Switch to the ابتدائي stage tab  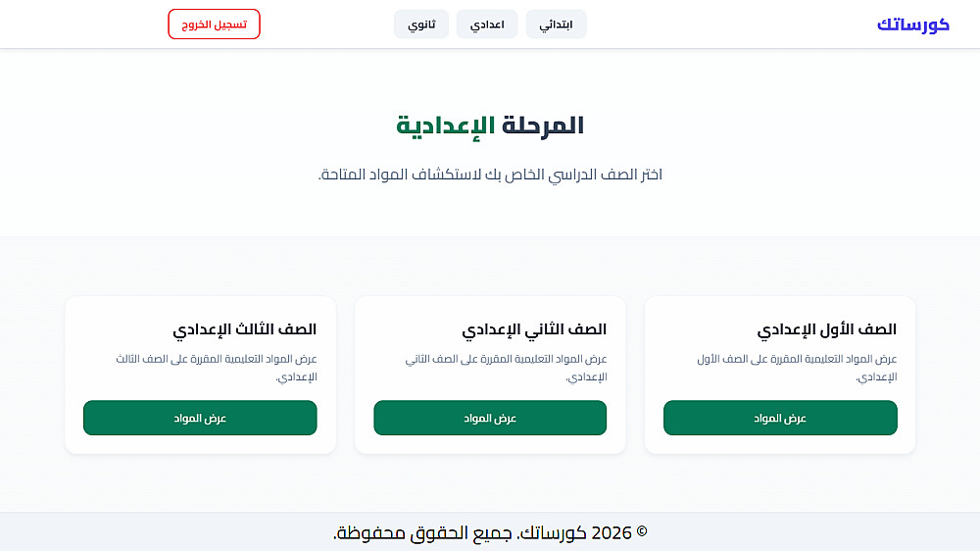556,25
